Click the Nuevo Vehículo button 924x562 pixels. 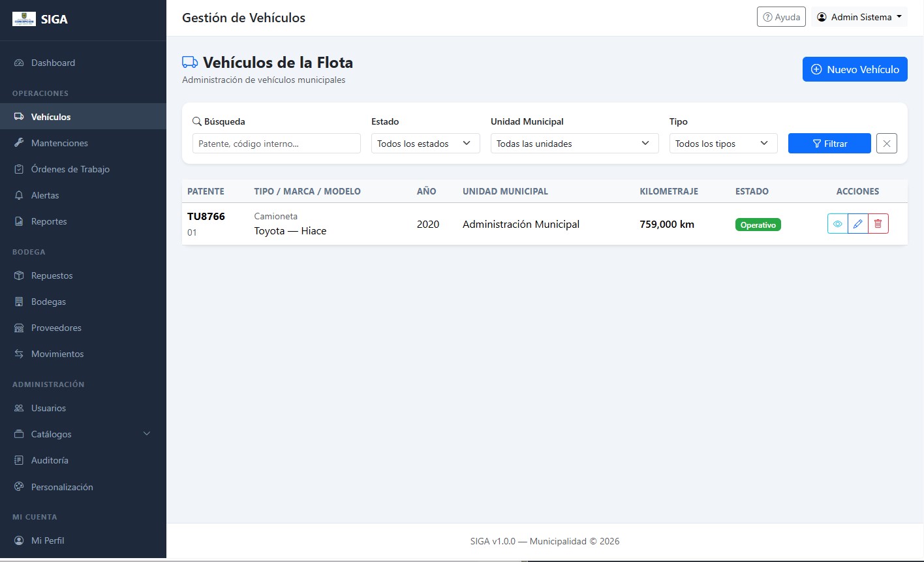point(855,69)
